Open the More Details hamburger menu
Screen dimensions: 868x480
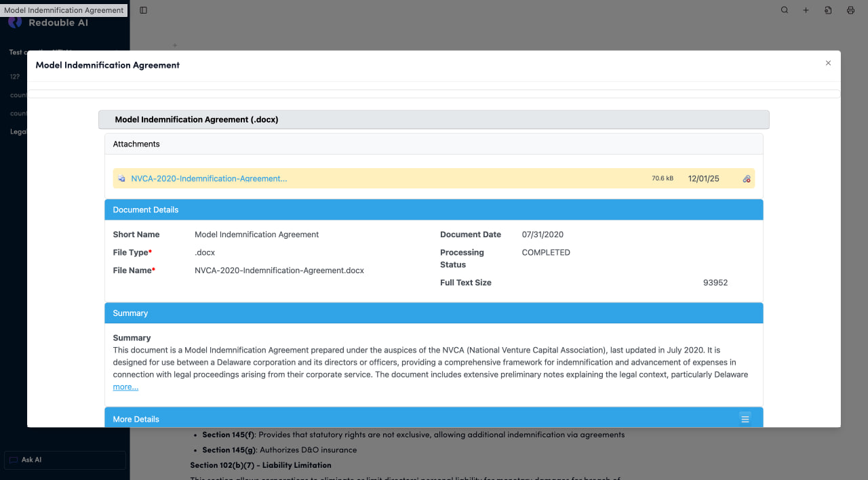745,419
